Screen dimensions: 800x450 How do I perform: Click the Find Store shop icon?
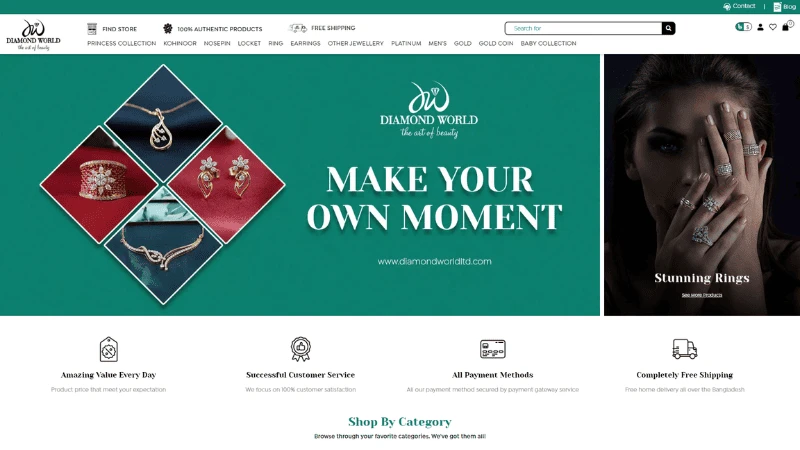(92, 29)
